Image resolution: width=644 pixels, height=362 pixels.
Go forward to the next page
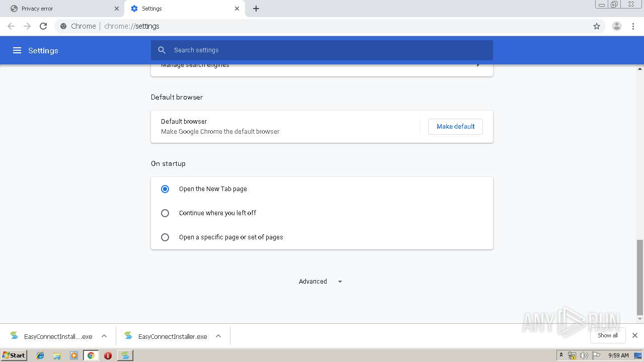(x=27, y=26)
